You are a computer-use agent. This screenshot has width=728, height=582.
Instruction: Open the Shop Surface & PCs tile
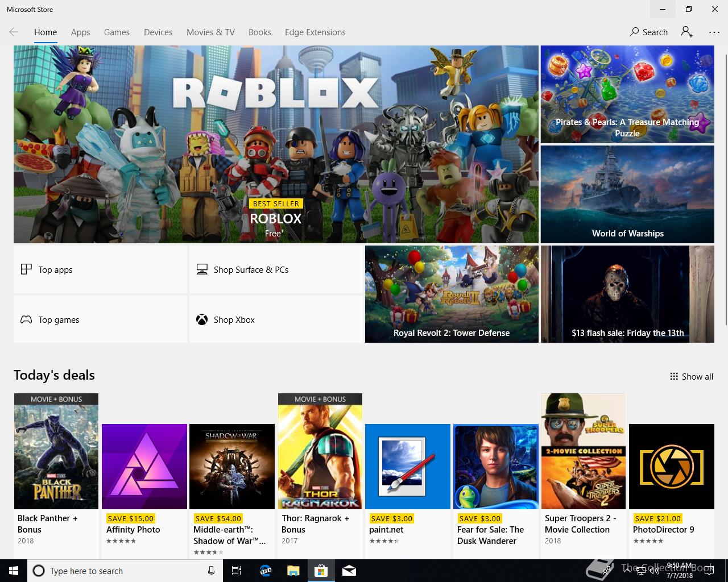[276, 269]
